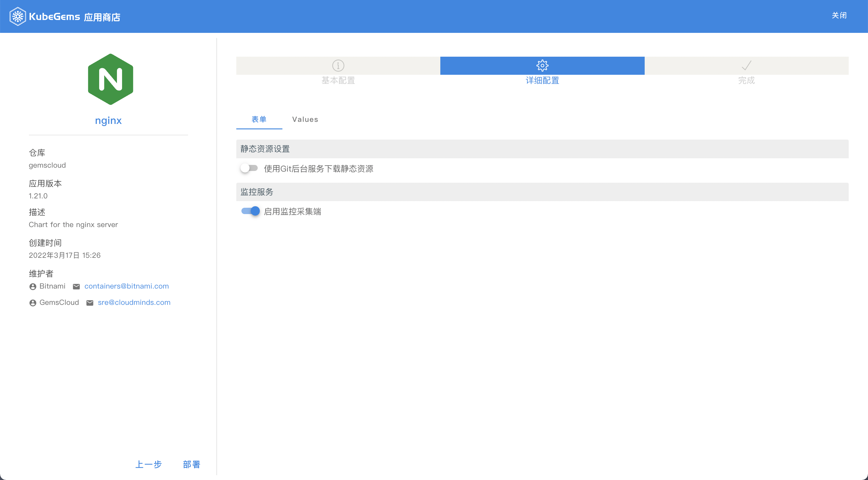Click the 1.21.0 version value
This screenshot has width=868, height=480.
38,196
